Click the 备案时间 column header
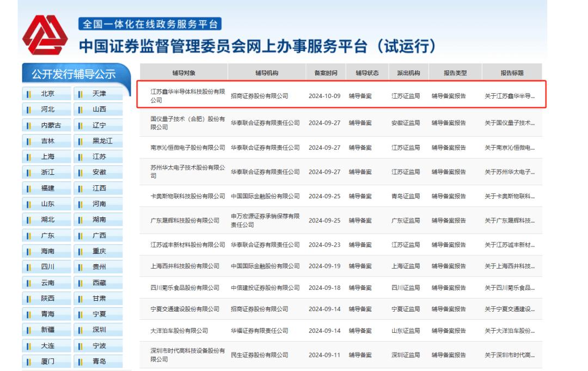 click(325, 73)
